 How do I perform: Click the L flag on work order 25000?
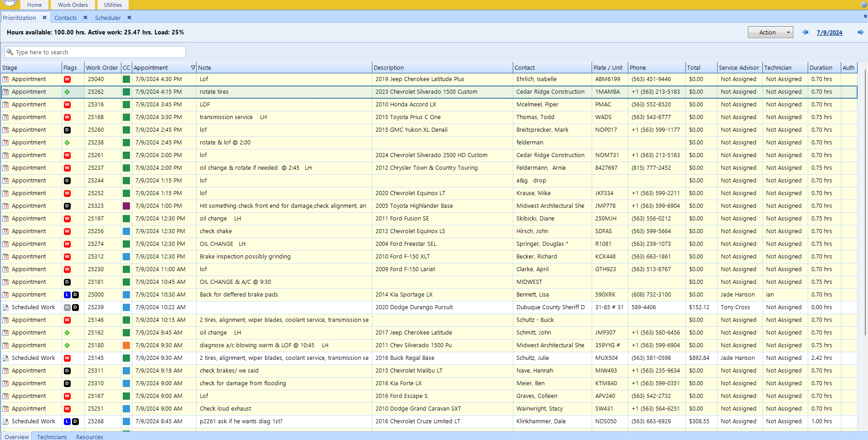(67, 294)
